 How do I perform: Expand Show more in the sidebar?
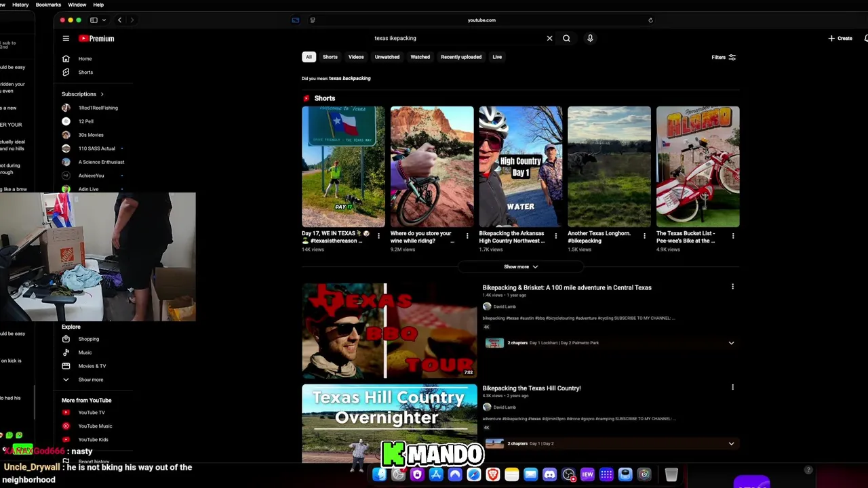pyautogui.click(x=90, y=380)
